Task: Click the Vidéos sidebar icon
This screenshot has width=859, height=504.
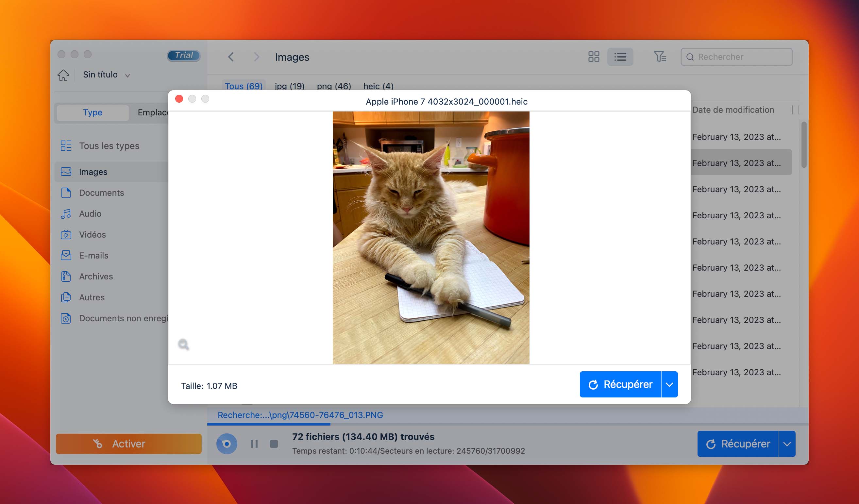Action: pos(67,233)
